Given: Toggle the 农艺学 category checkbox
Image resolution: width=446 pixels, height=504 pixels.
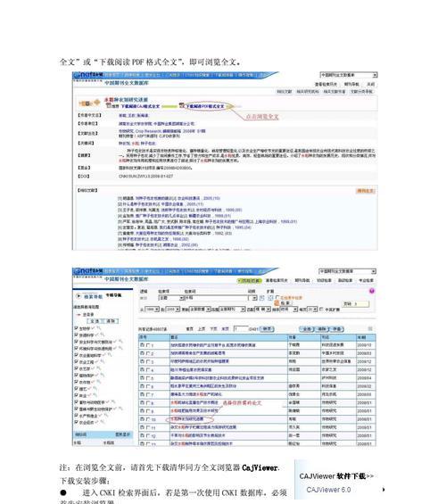Looking at the screenshot, I should pyautogui.click(x=77, y=368).
